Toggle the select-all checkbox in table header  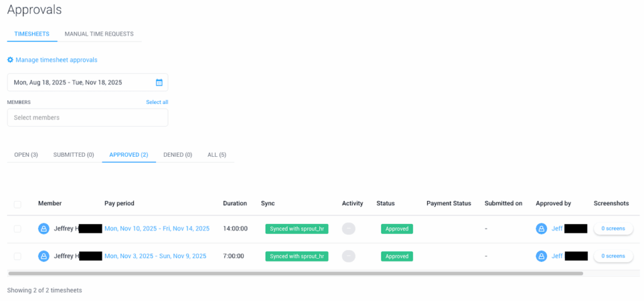click(x=18, y=204)
